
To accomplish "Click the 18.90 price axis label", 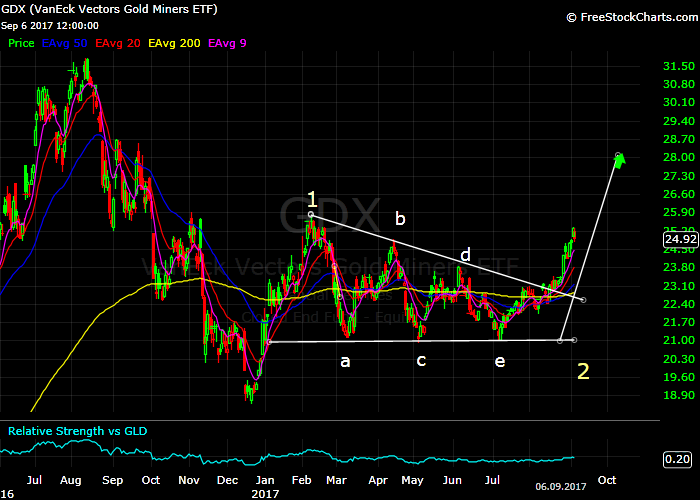I will pos(679,395).
